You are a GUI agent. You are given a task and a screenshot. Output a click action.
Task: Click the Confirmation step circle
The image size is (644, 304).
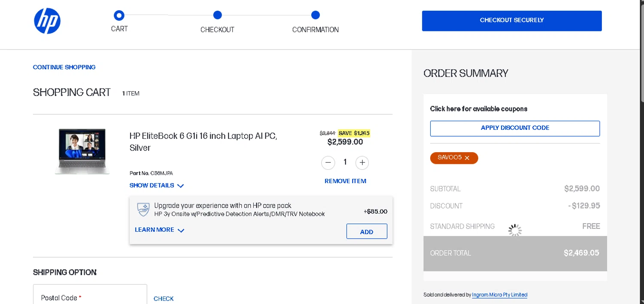(x=316, y=15)
